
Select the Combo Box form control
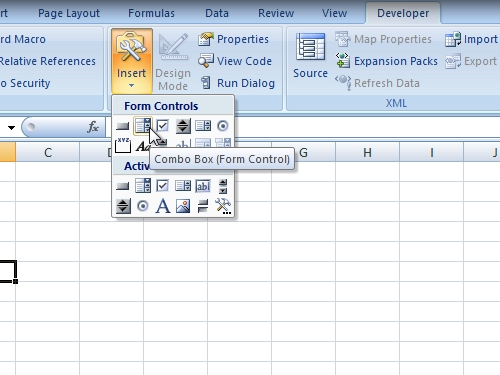pos(143,126)
